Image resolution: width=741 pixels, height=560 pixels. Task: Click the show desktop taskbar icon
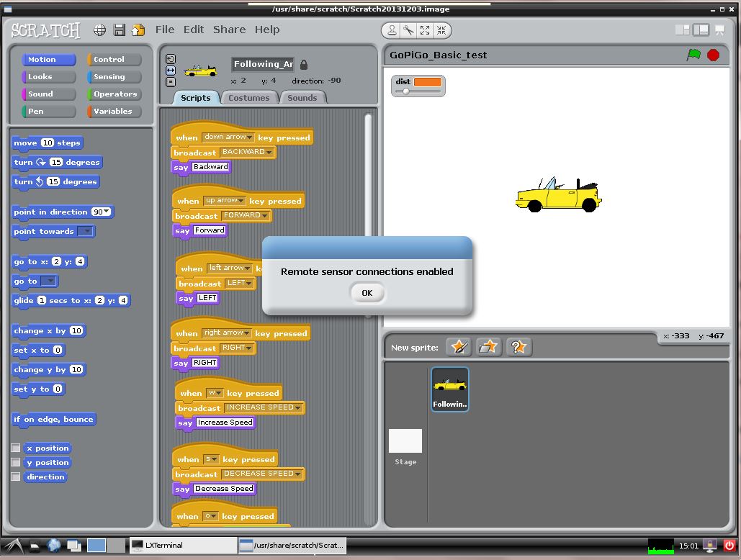pyautogui.click(x=74, y=546)
